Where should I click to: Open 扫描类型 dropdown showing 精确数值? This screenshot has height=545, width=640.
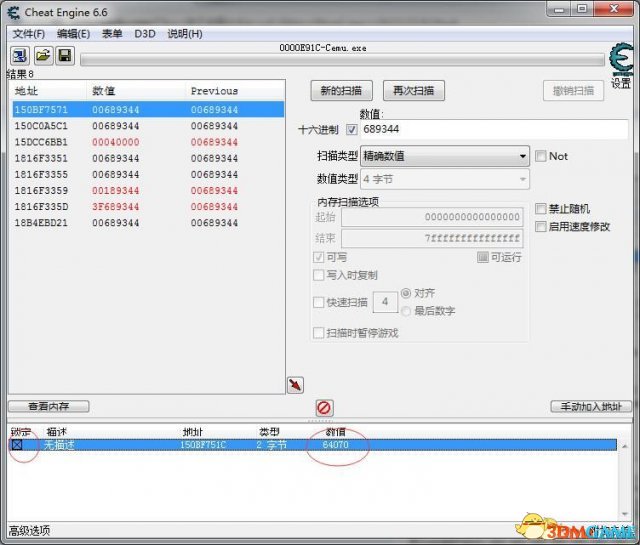point(445,156)
